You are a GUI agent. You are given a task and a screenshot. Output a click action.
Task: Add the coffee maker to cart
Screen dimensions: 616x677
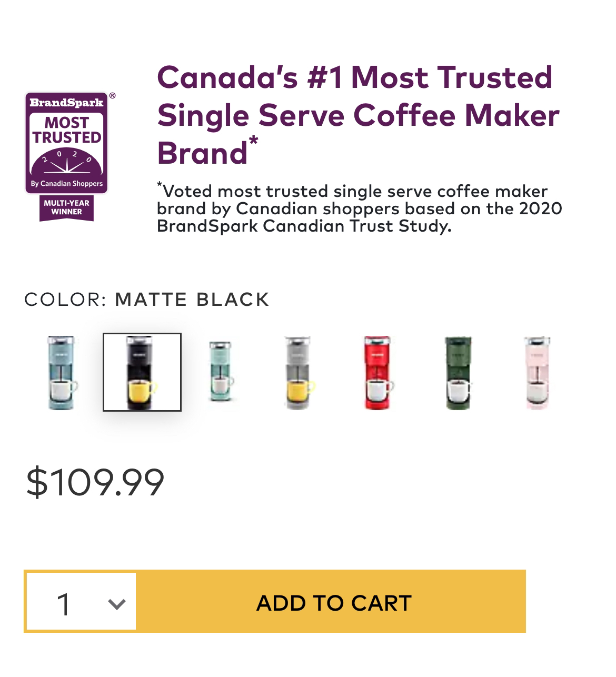click(333, 603)
